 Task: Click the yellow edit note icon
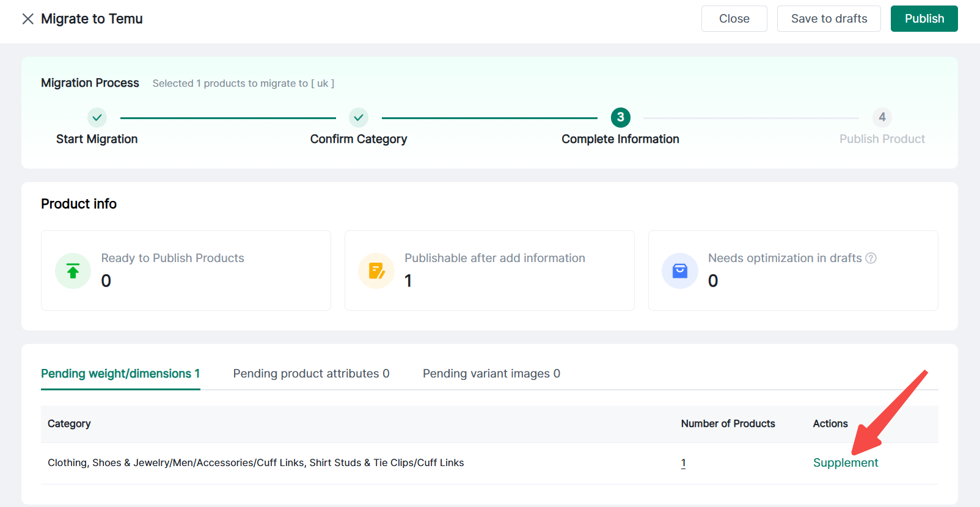(376, 271)
